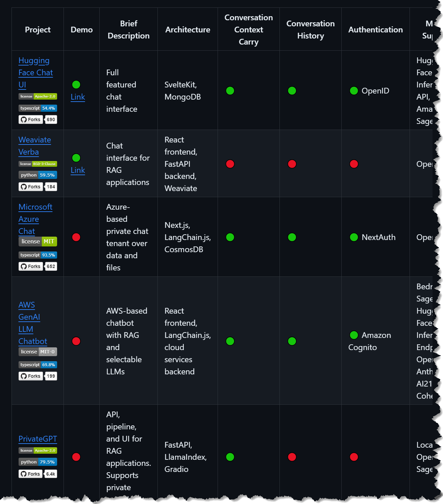This screenshot has width=443, height=504.
Task: Click the green dot beside OpenID
Action: (354, 91)
